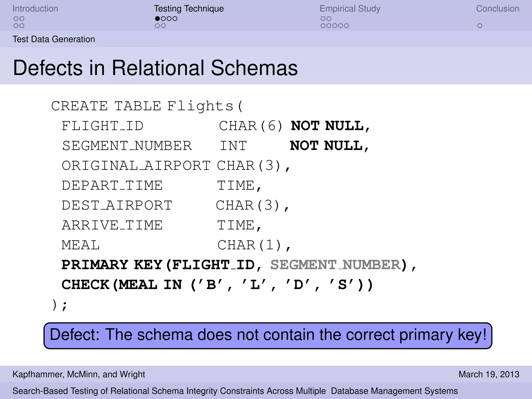Click the footer presentation title text
532x399 pixels.
pyautogui.click(x=235, y=391)
